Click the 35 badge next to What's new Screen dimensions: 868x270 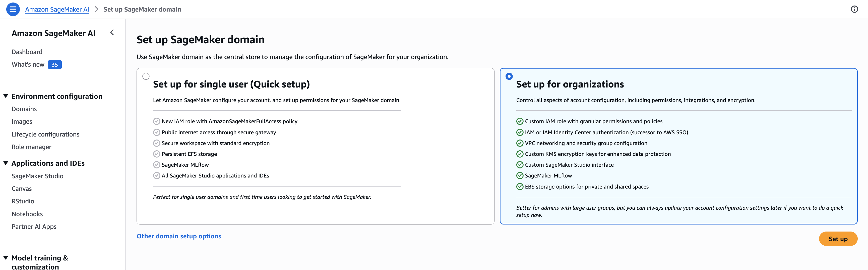click(x=54, y=64)
